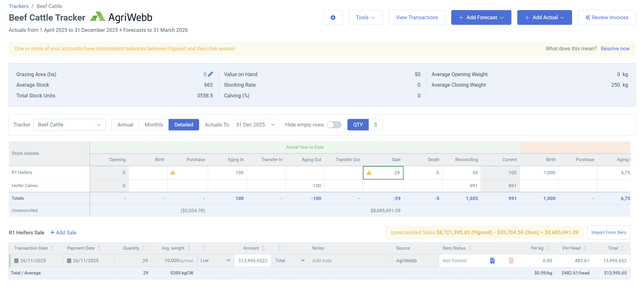The width and height of the screenshot is (644, 292).
Task: Open the tracker settings gear
Action: 333,17
